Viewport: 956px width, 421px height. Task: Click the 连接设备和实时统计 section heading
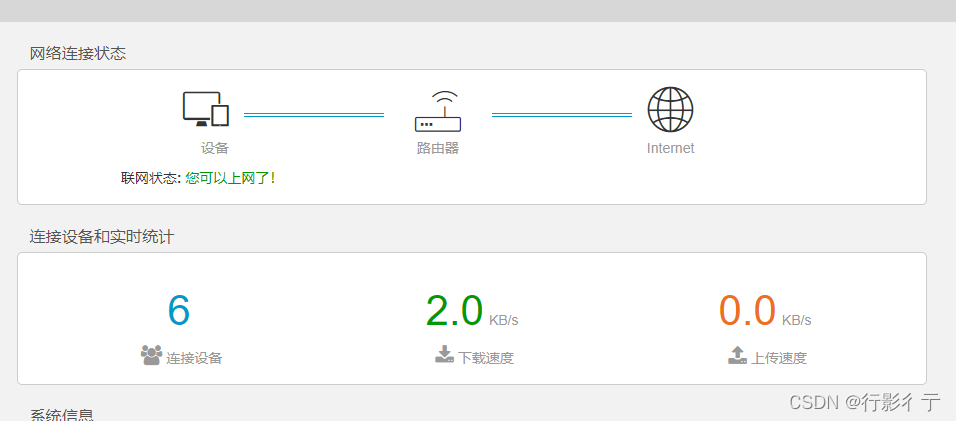coord(102,237)
